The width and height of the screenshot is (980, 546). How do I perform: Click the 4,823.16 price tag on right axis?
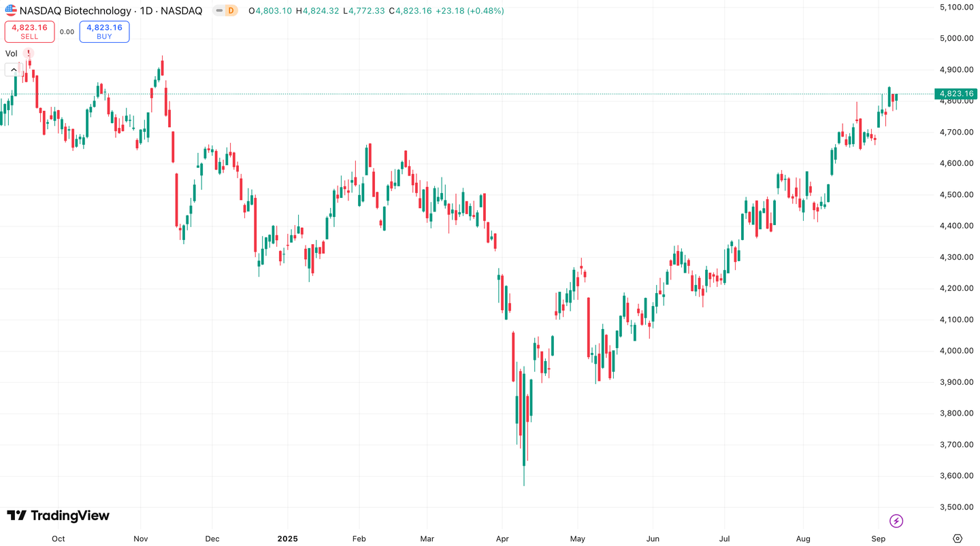955,93
